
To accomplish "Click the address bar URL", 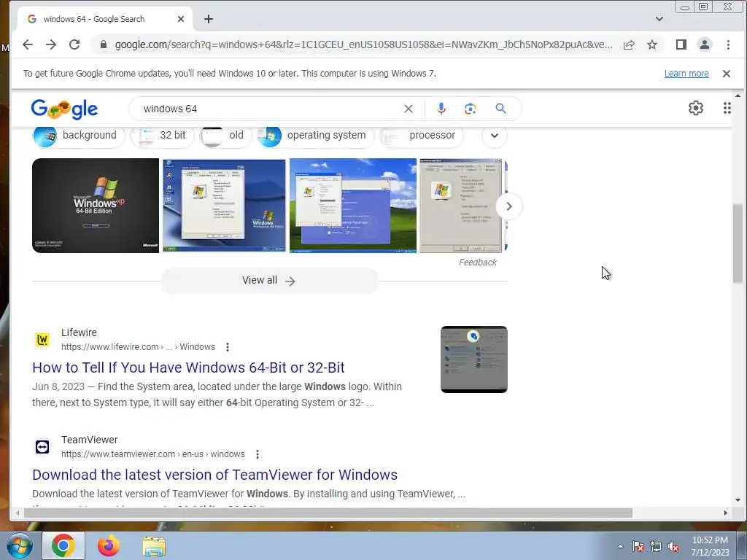I will [363, 44].
